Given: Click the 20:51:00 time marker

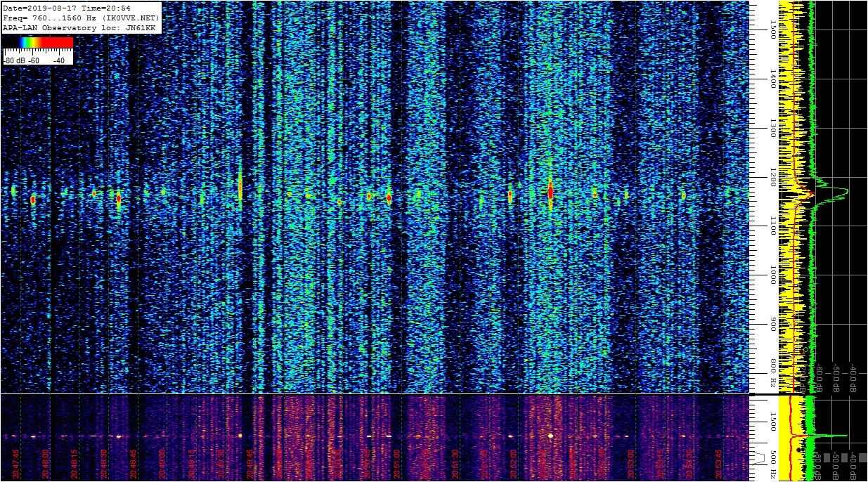Looking at the screenshot, I should click(397, 464).
